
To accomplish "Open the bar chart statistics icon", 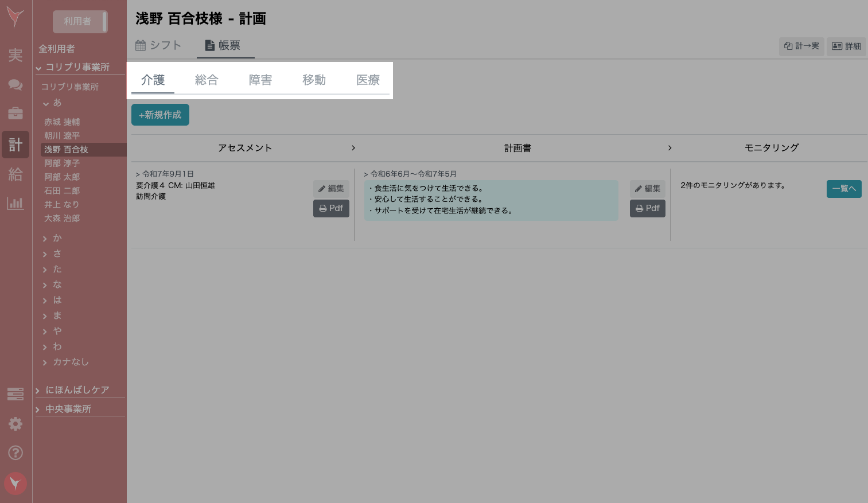I will point(15,204).
